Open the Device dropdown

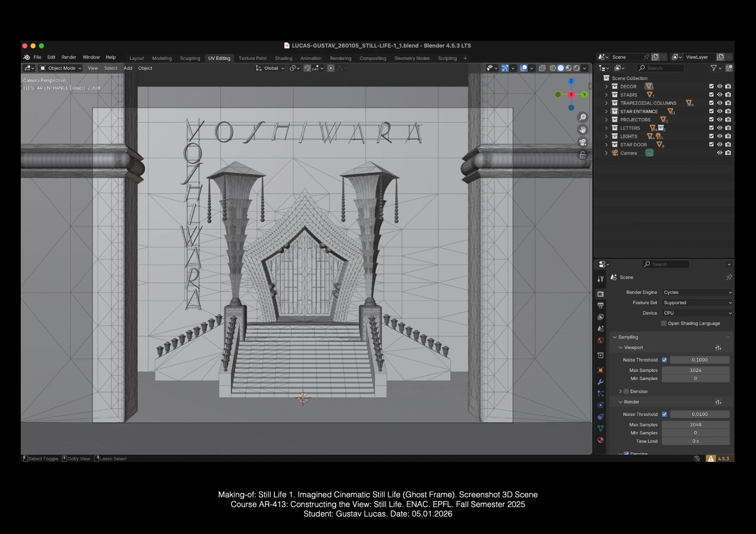(x=697, y=313)
